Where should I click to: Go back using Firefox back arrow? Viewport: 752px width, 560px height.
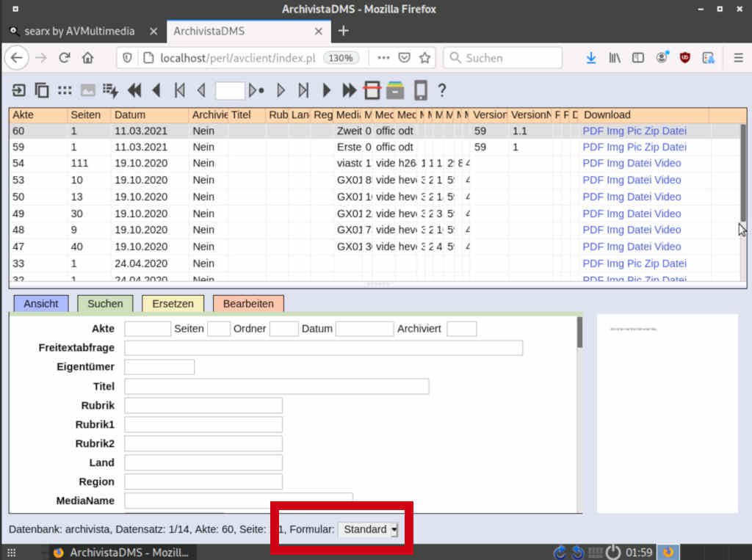[17, 58]
